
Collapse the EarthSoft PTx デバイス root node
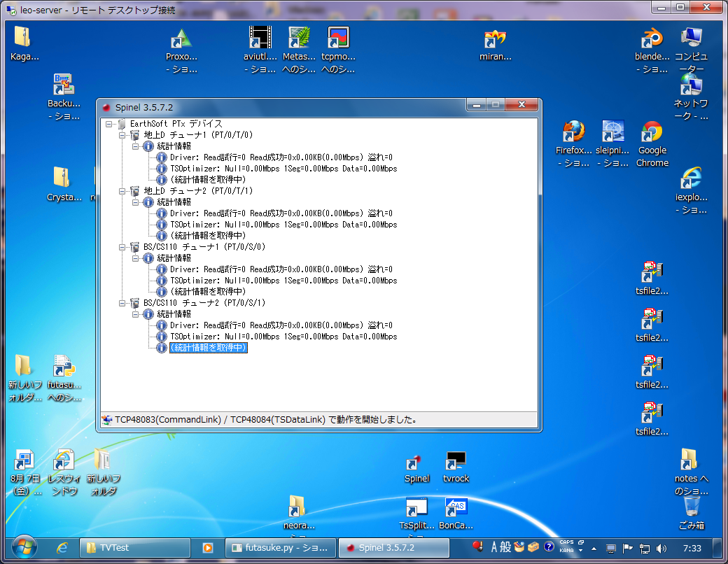(x=109, y=124)
